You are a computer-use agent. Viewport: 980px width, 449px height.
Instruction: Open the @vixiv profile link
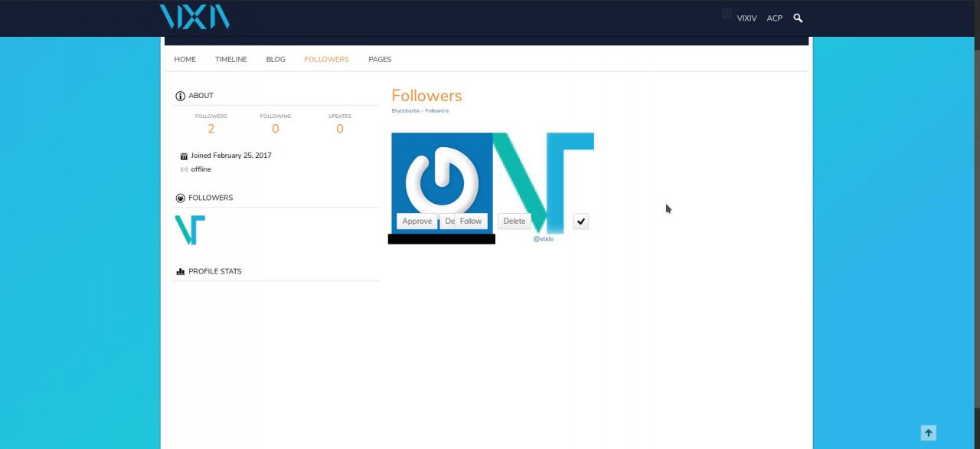click(x=544, y=239)
